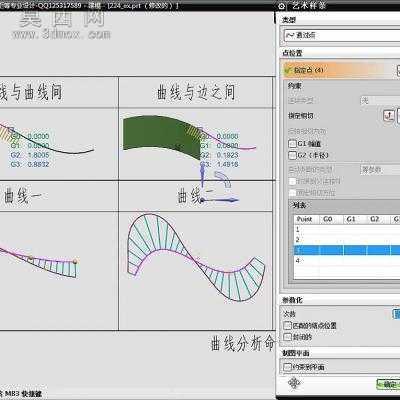Click the gear icon in the Studio Spline dialog title
400x400 pixels.
[x=282, y=6]
